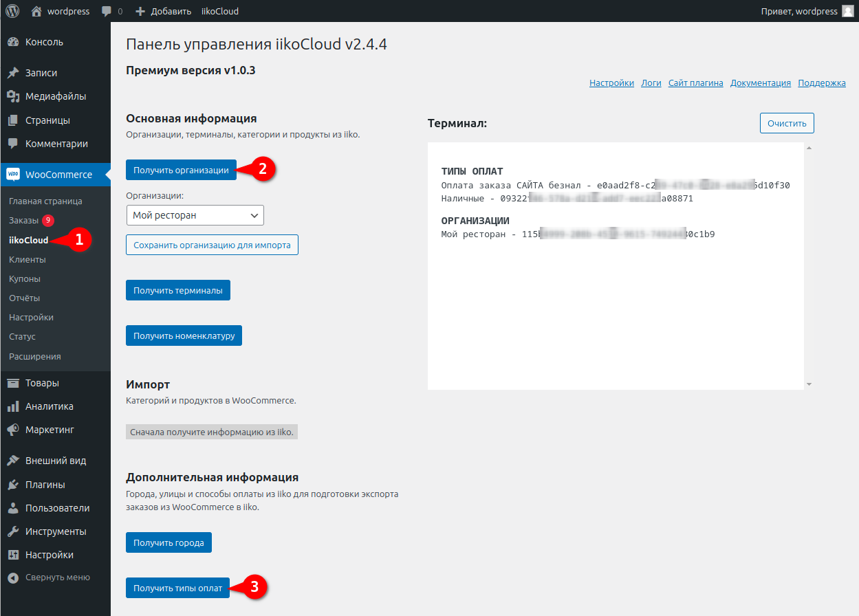Collapse the sidebar with Свернуть меню
Image resolution: width=859 pixels, height=616 pixels.
(x=57, y=577)
